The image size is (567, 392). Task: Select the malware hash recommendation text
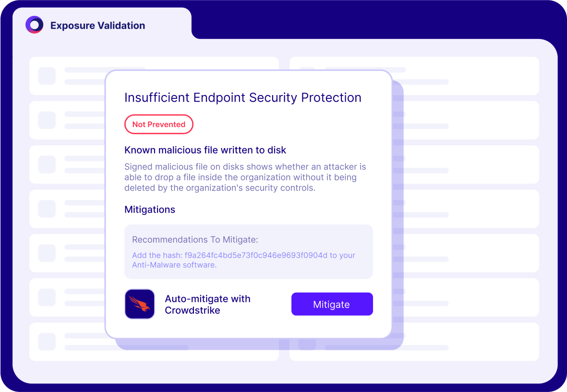[x=243, y=260]
